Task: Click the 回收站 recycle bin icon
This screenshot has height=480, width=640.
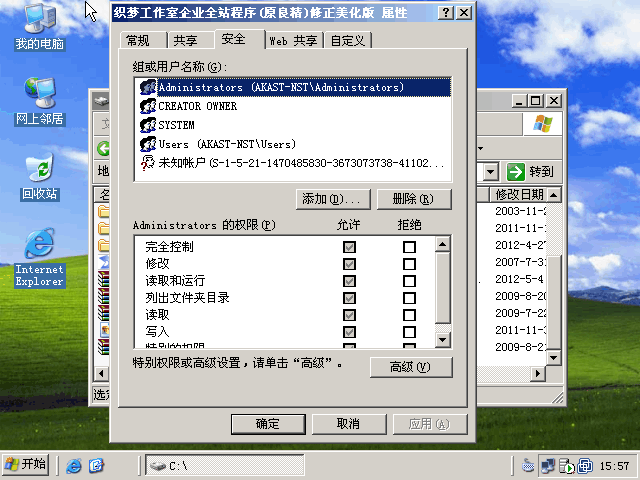Action: [39, 168]
